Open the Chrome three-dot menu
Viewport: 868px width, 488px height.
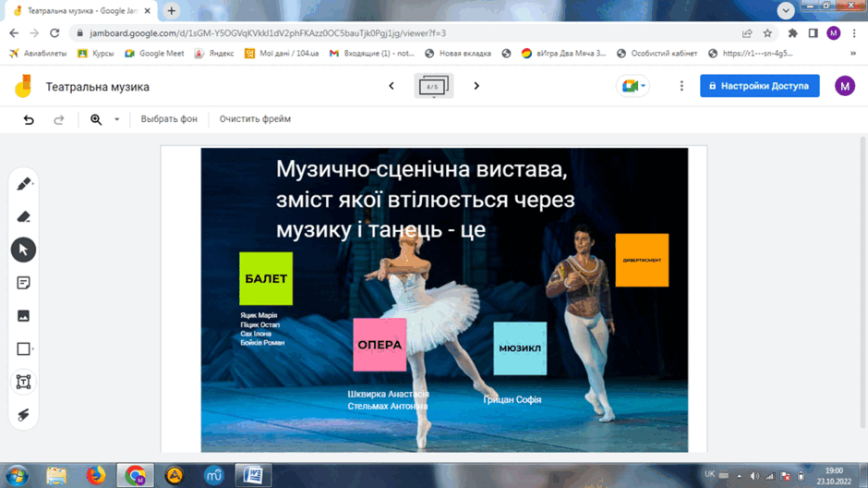click(854, 33)
